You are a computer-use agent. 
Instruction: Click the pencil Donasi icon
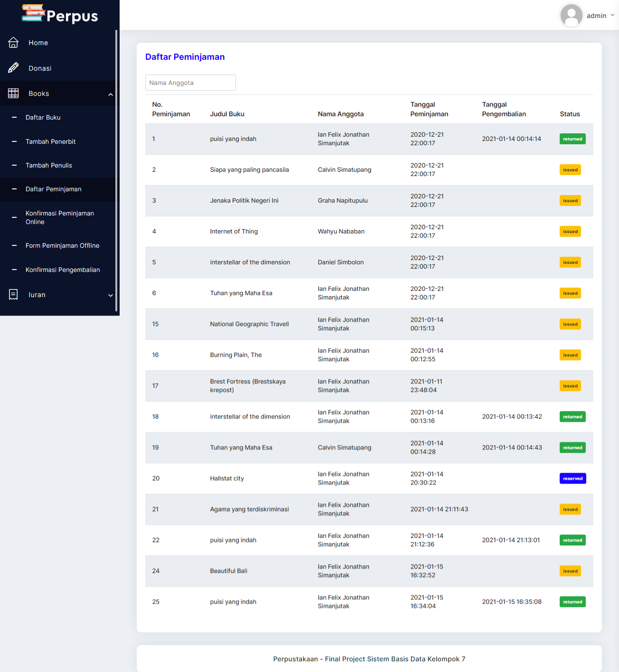[13, 68]
